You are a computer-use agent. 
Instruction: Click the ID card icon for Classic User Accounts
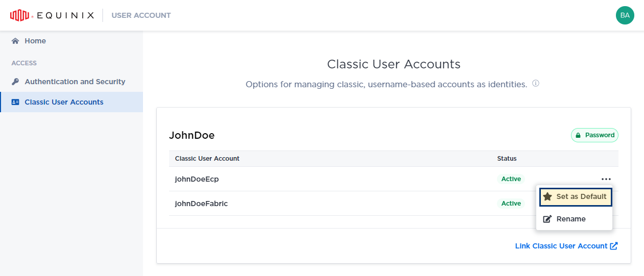coord(15,102)
